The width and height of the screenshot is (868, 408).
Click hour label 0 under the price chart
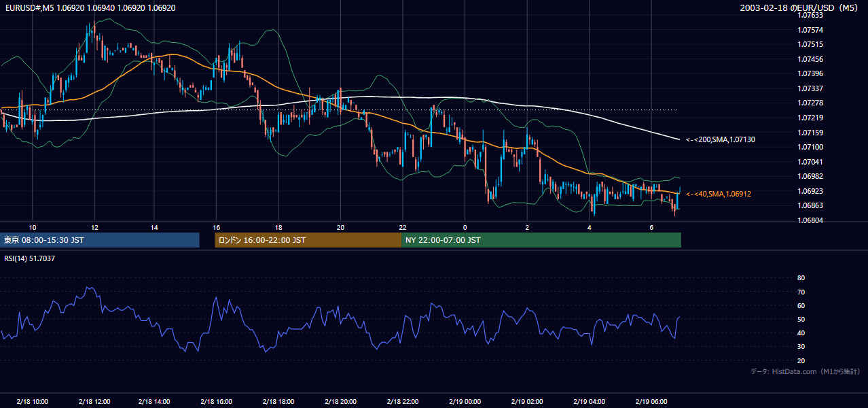point(465,227)
